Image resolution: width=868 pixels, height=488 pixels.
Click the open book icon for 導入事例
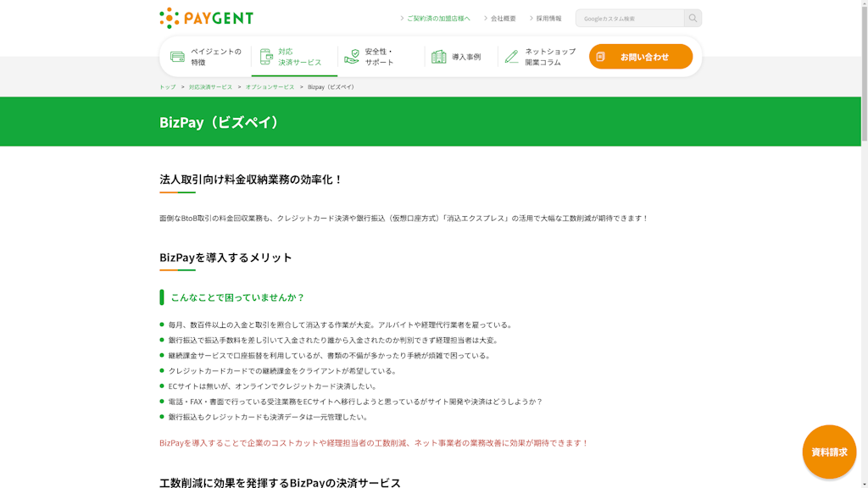tap(438, 57)
